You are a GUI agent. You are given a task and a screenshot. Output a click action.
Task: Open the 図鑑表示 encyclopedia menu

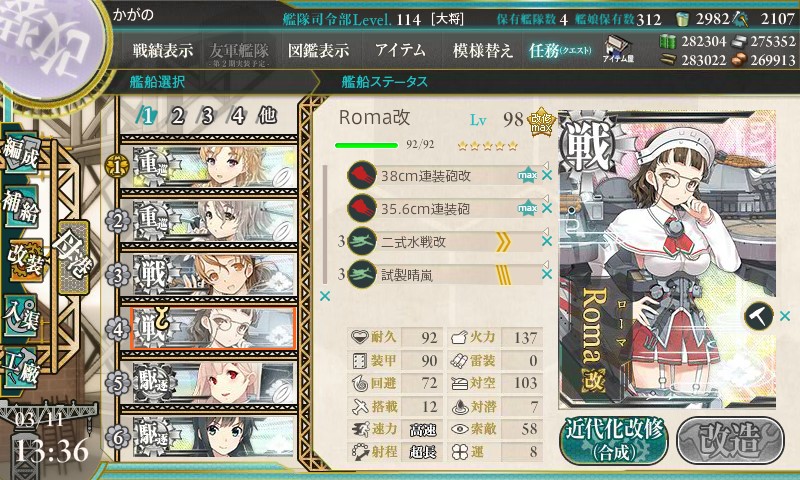318,50
